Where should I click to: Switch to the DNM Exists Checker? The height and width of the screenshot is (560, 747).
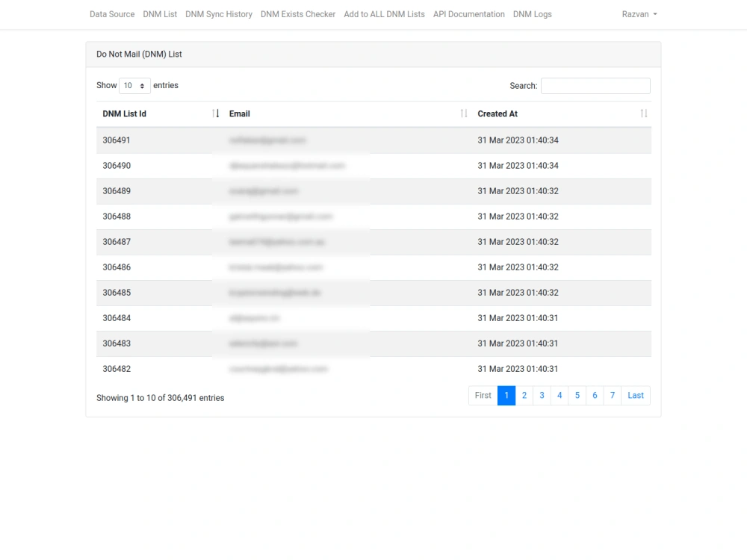pyautogui.click(x=297, y=14)
